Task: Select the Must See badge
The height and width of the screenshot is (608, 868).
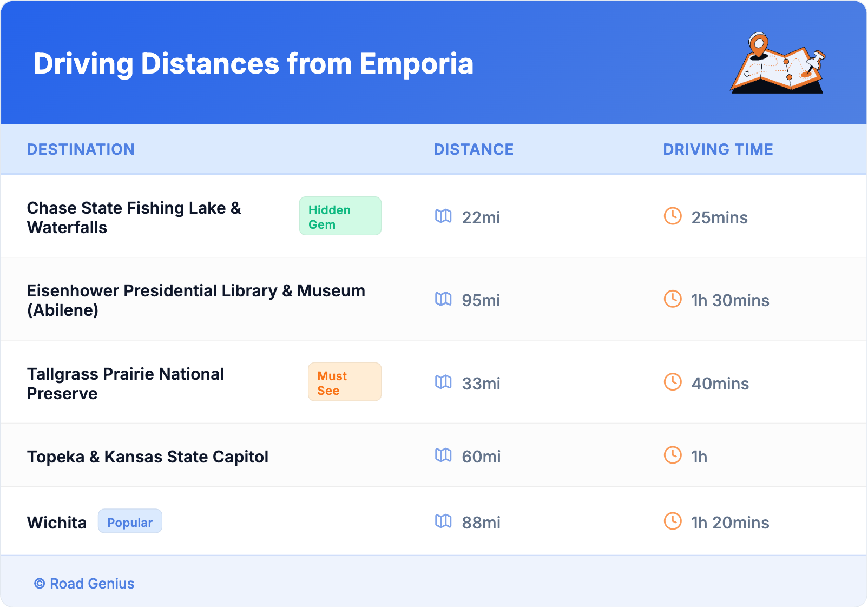Action: click(344, 382)
